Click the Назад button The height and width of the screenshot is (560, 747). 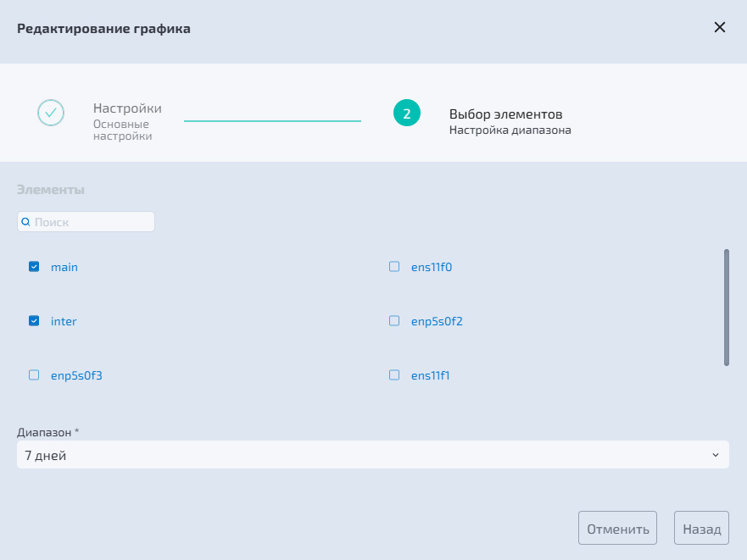pos(701,528)
